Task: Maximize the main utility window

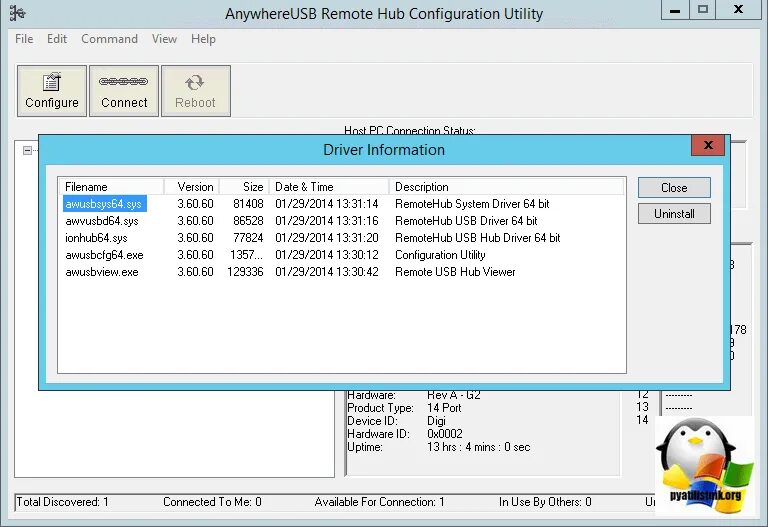Action: [703, 10]
